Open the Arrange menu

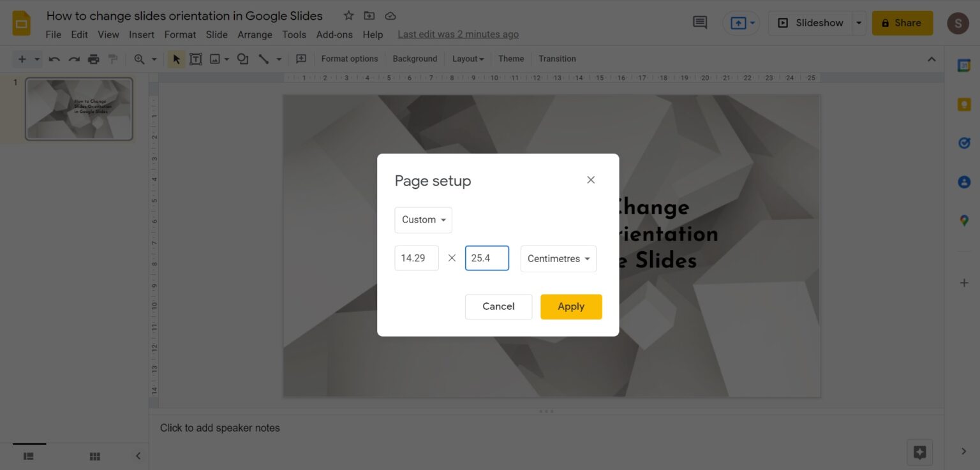[x=255, y=34]
